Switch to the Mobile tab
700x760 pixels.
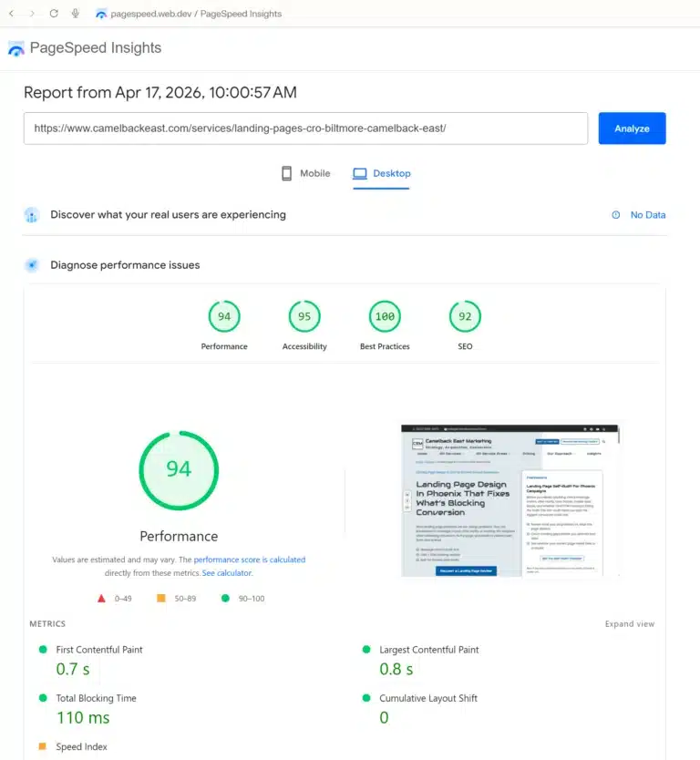point(306,173)
